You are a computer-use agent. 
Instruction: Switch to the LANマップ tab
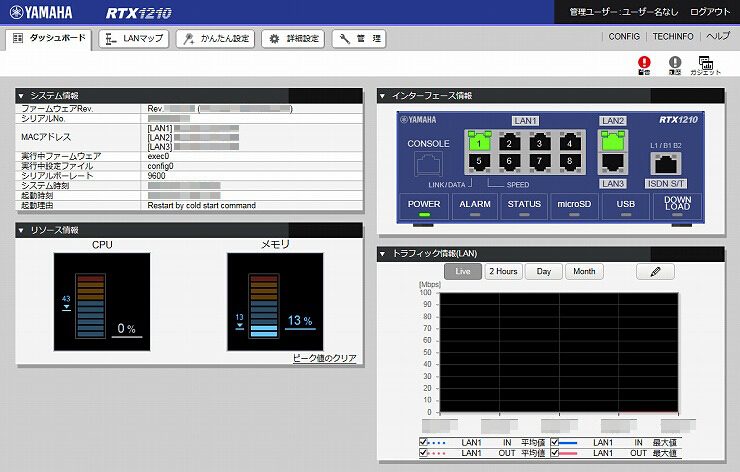134,39
